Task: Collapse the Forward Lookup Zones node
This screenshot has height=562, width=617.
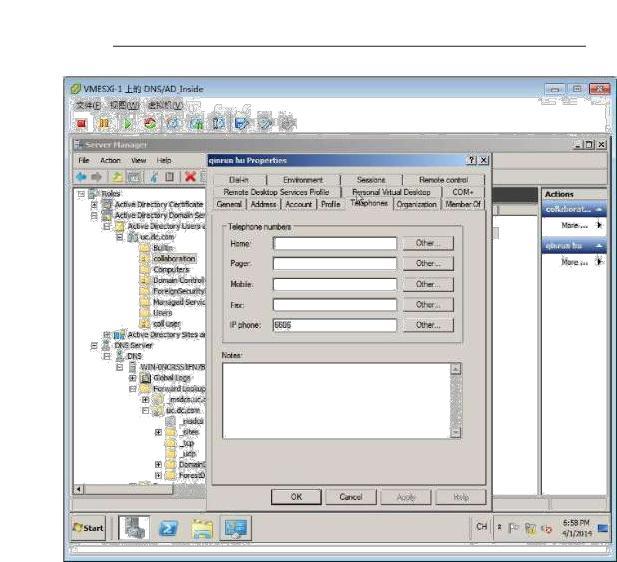Action: 133,389
